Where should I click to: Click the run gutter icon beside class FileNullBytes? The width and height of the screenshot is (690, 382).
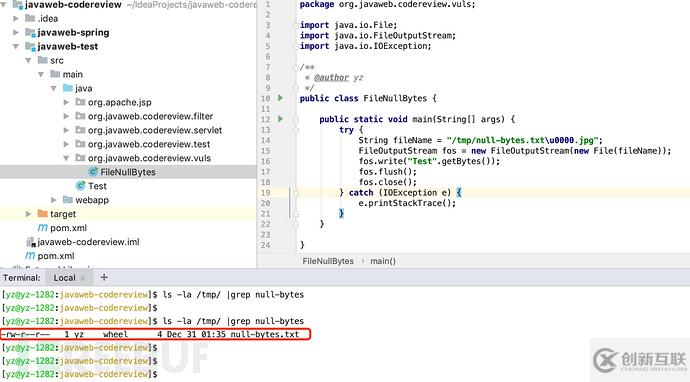[281, 98]
